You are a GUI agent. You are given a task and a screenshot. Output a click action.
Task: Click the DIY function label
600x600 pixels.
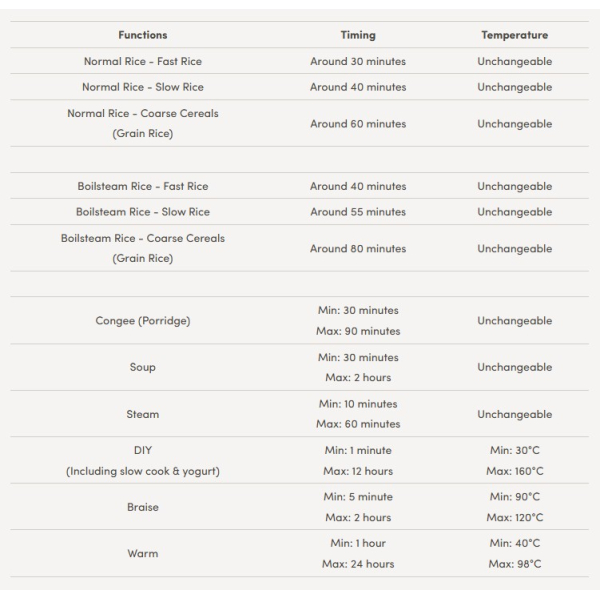tap(143, 451)
